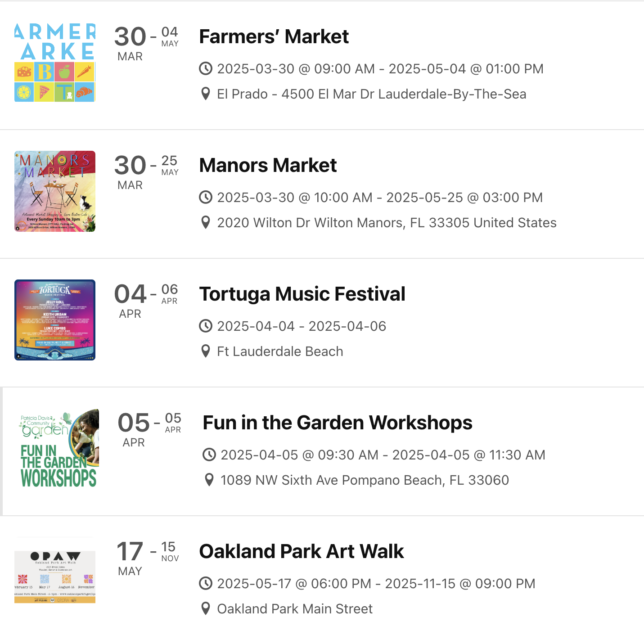Open the Tortuga Music Festival event link
Screen dimensions: 644x644
click(302, 294)
